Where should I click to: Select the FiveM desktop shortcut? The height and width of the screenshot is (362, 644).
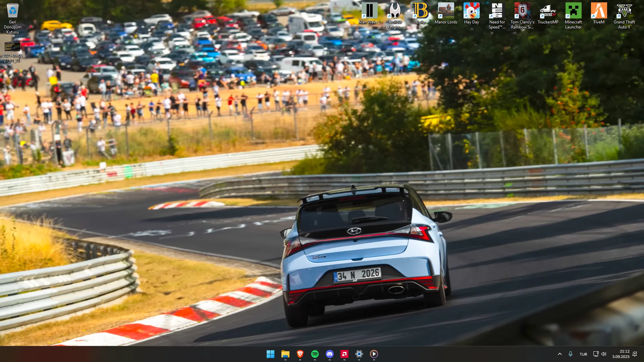pyautogui.click(x=599, y=13)
